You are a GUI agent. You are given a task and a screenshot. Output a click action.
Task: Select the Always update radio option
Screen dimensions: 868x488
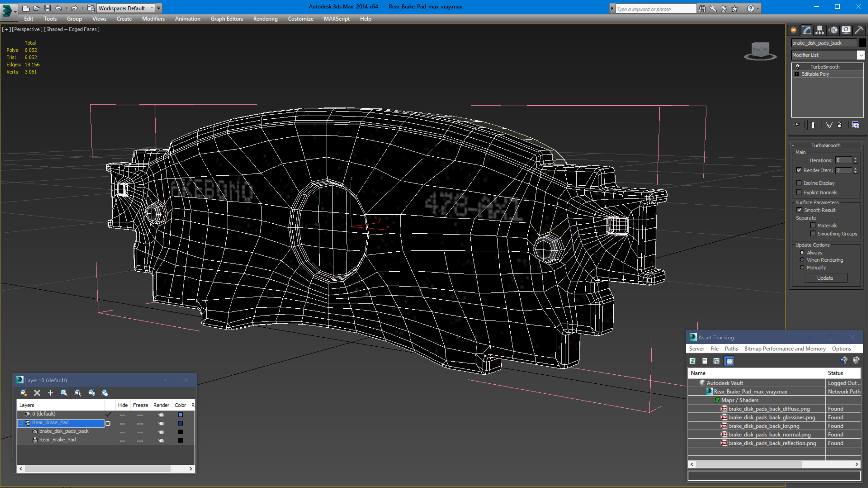click(802, 252)
